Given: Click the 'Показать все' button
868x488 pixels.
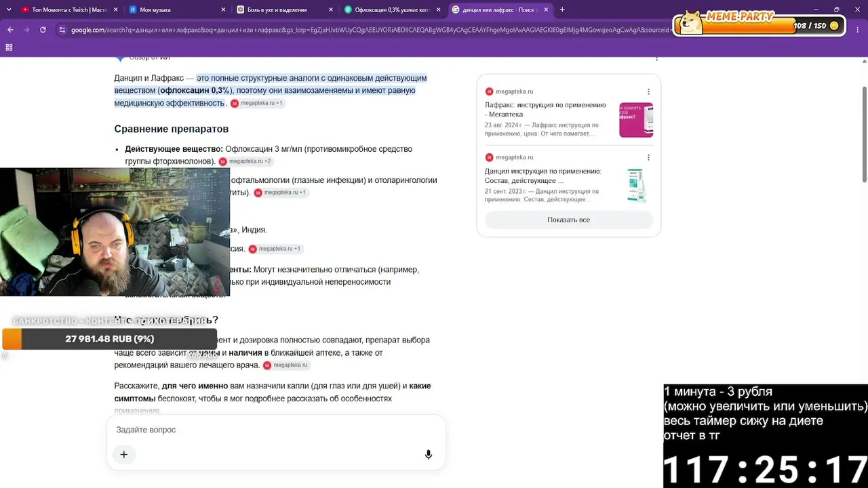Looking at the screenshot, I should click(x=569, y=220).
